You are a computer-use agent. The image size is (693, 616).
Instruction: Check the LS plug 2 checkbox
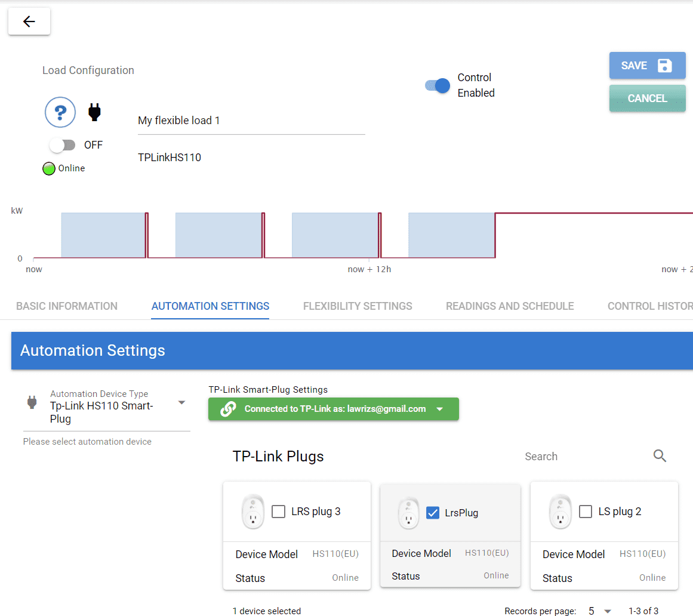587,512
